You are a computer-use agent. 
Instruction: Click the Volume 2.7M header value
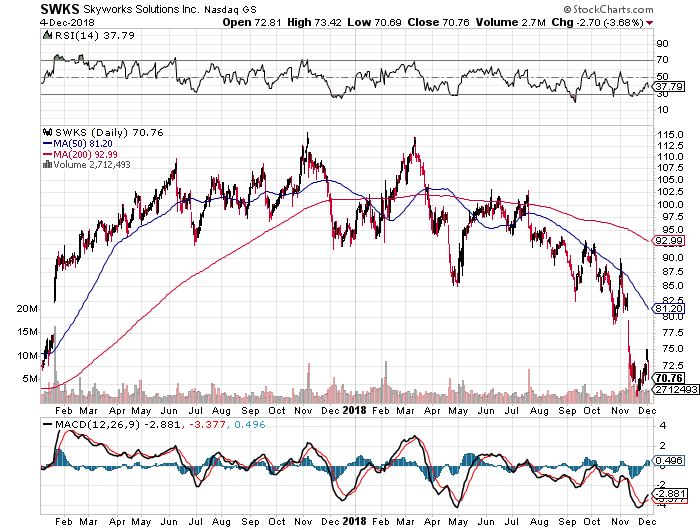[x=510, y=22]
